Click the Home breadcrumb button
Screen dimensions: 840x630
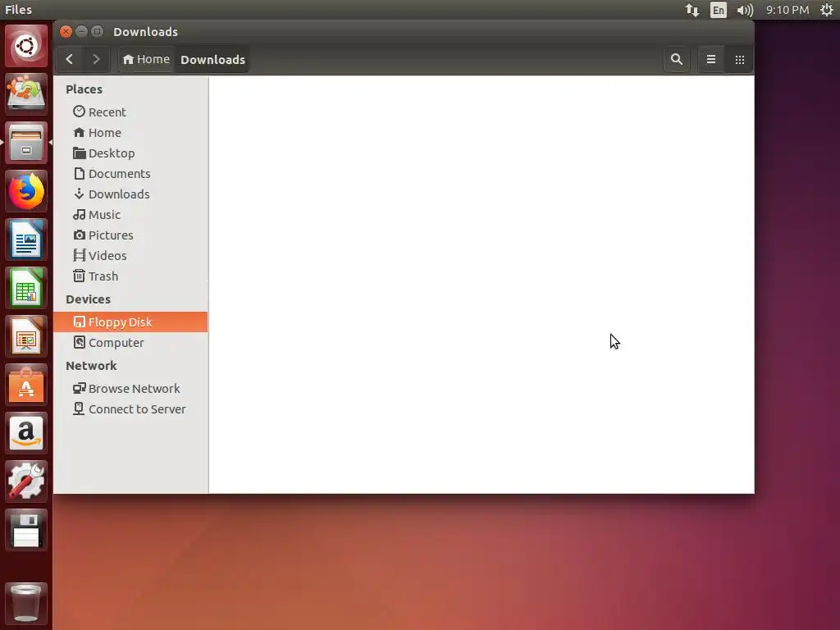tap(146, 59)
